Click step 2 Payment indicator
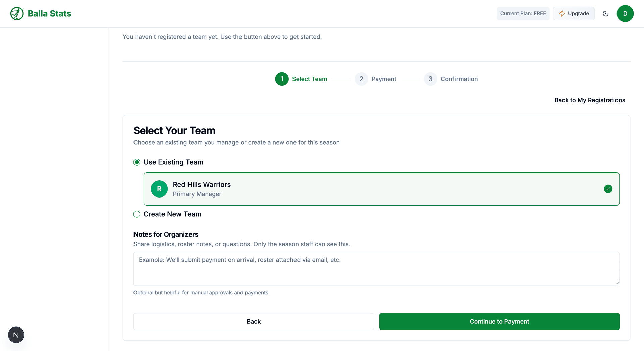This screenshot has width=644, height=351. pos(361,79)
